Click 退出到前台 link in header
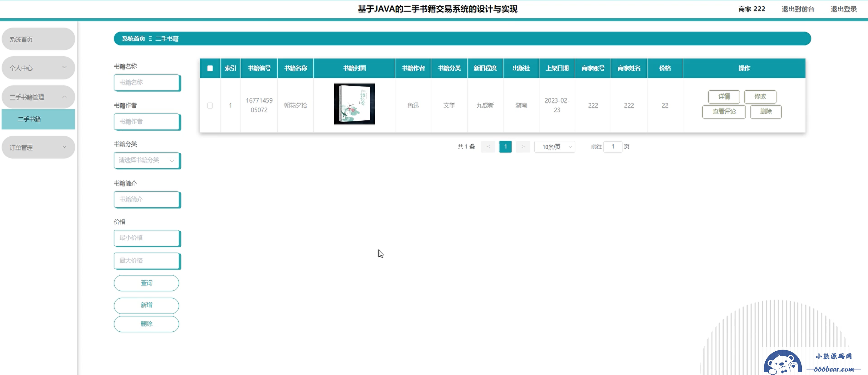 tap(798, 9)
